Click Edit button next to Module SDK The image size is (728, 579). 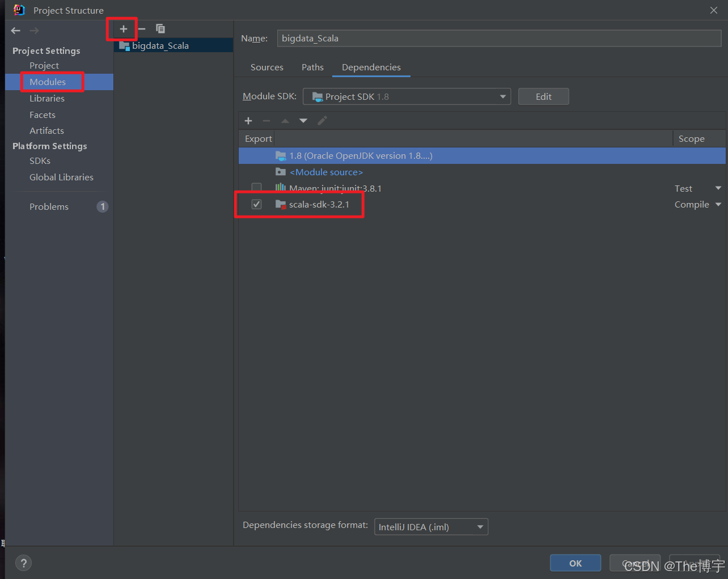pos(543,96)
